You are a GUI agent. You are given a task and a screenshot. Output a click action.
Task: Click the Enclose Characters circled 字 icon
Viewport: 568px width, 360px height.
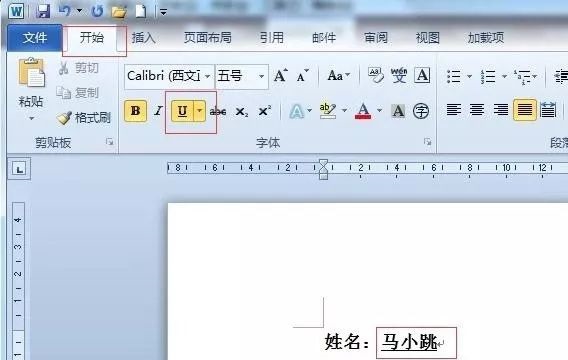point(421,111)
